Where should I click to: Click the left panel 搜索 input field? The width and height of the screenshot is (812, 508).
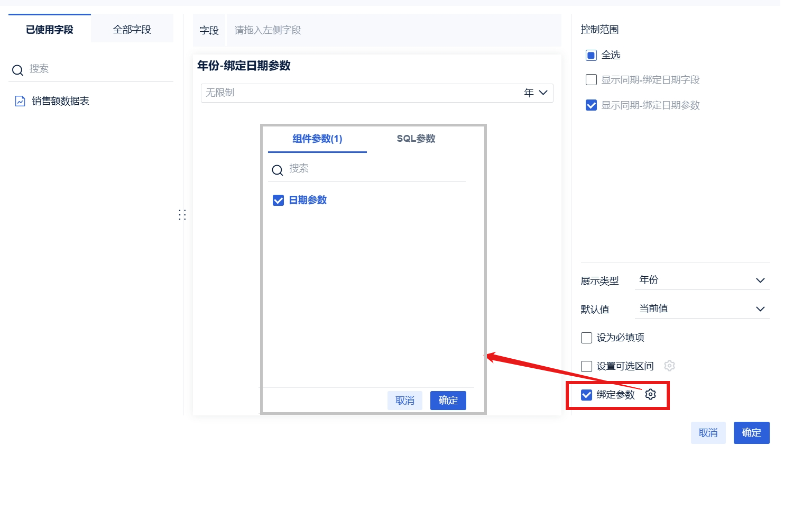click(x=91, y=69)
